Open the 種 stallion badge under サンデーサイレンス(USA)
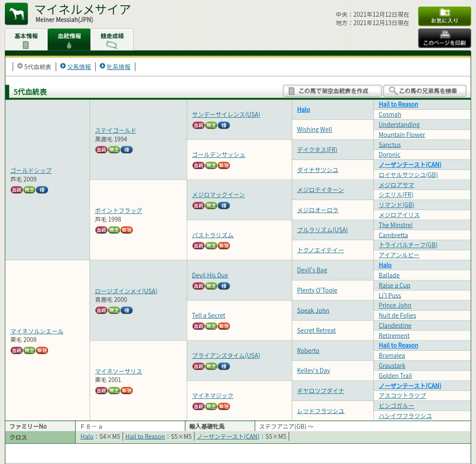476x464 pixels. (224, 126)
